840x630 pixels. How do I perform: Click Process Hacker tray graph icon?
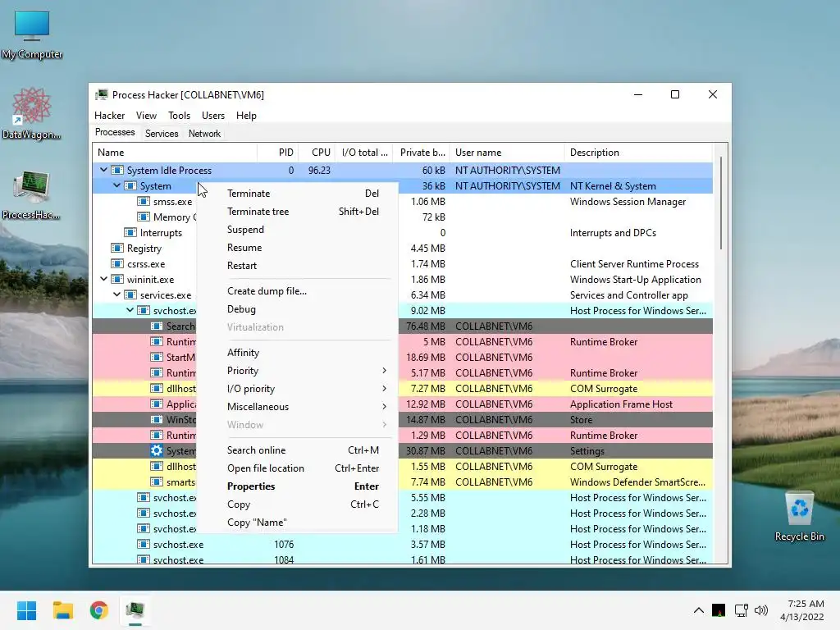(x=719, y=610)
